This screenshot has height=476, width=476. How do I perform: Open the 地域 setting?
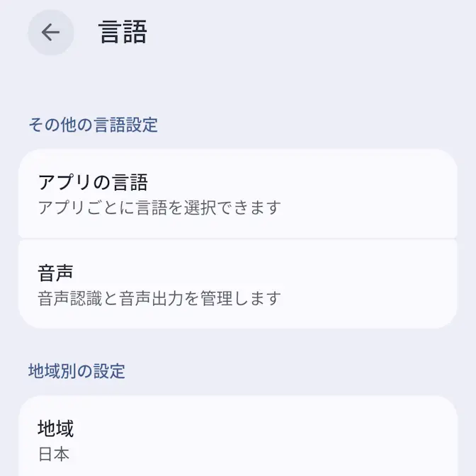pos(237,439)
